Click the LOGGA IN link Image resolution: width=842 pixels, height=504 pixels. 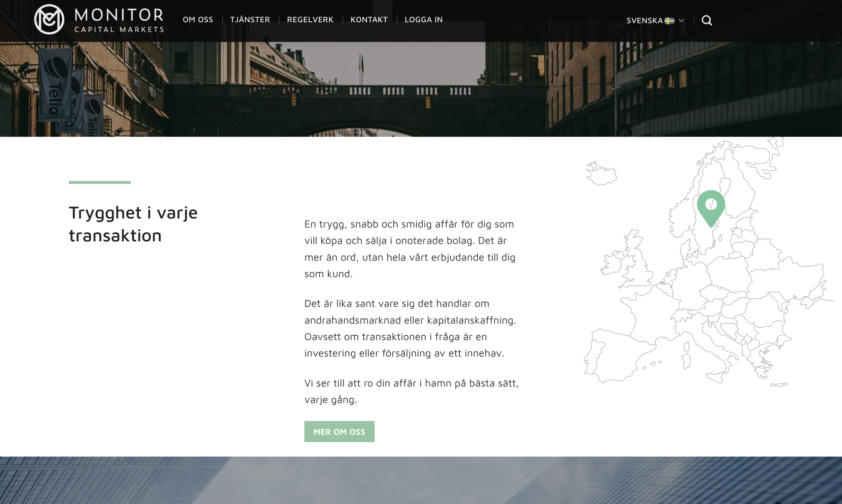[424, 20]
